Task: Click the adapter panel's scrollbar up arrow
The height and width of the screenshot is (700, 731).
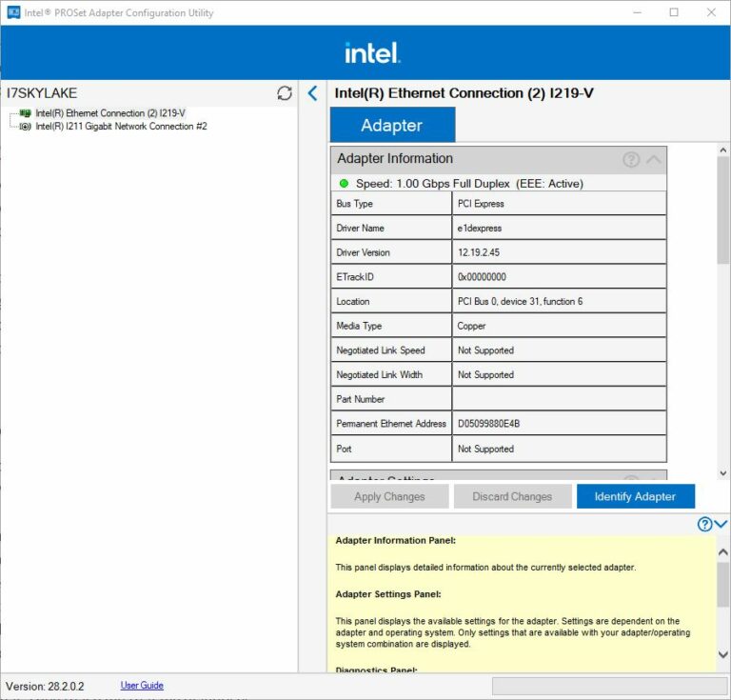Action: [722, 150]
